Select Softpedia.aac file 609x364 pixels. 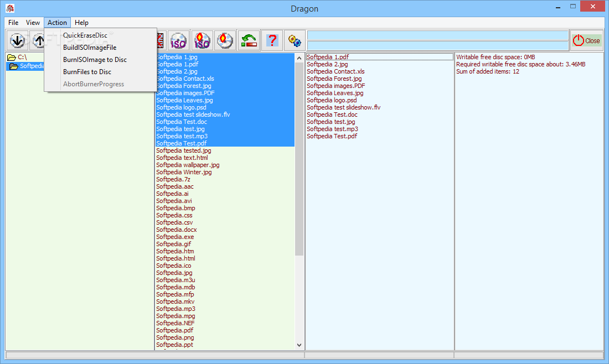(175, 186)
